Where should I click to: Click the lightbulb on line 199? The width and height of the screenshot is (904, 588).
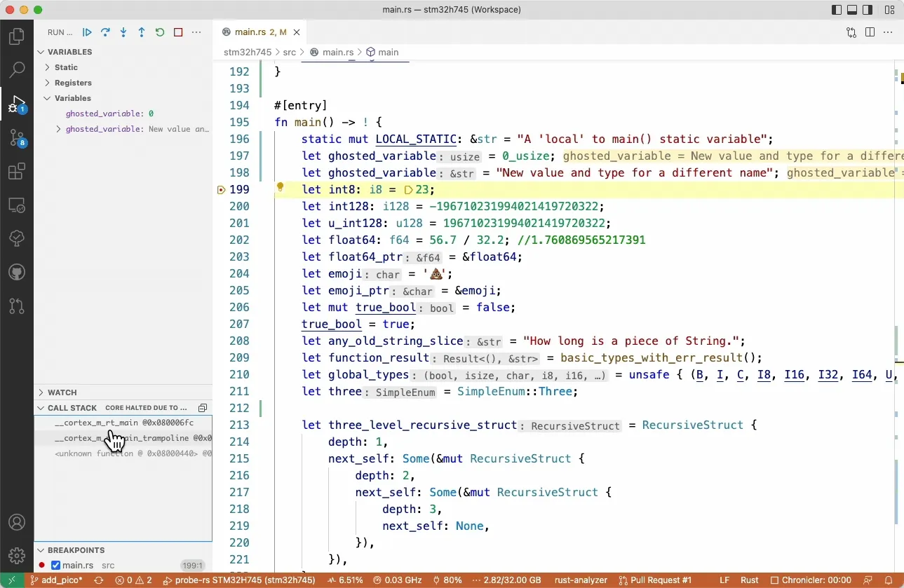[x=280, y=187]
